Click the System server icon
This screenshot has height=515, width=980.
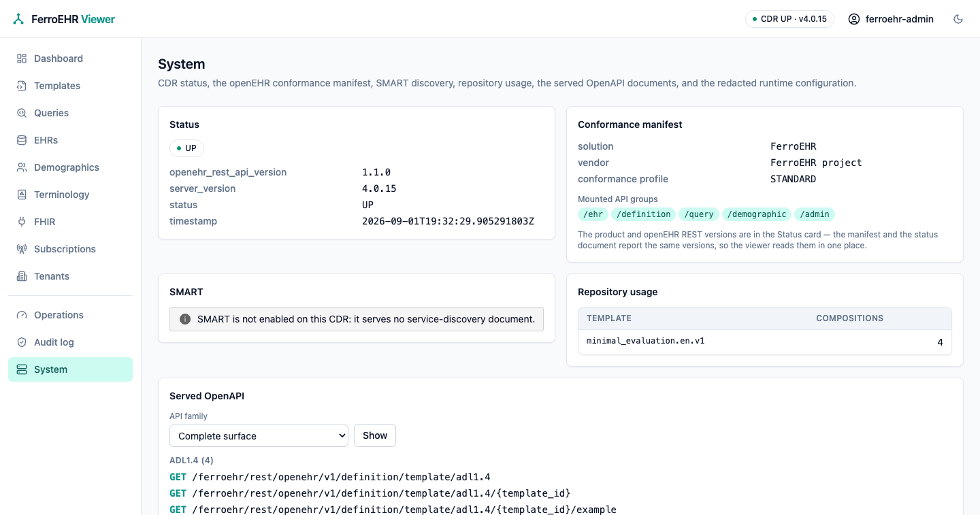pos(22,369)
